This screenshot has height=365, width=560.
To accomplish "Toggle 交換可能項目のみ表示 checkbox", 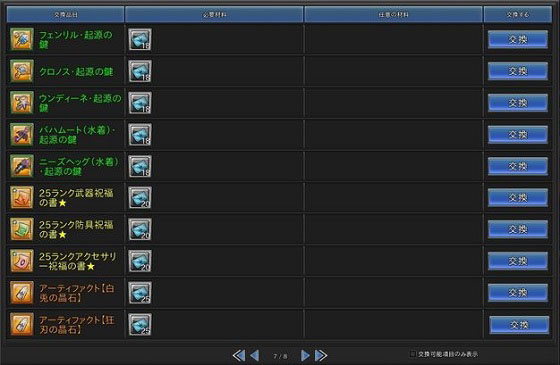I will 413,354.
